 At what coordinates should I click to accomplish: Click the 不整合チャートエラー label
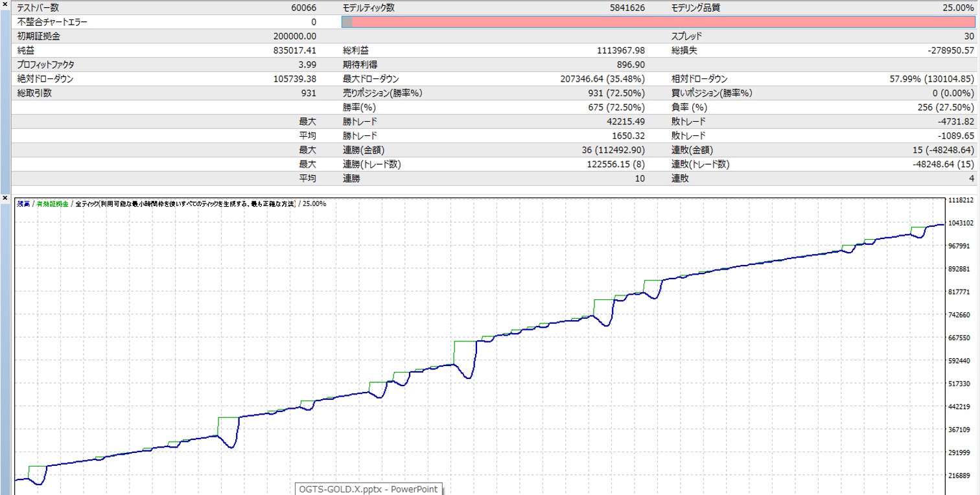pos(52,22)
